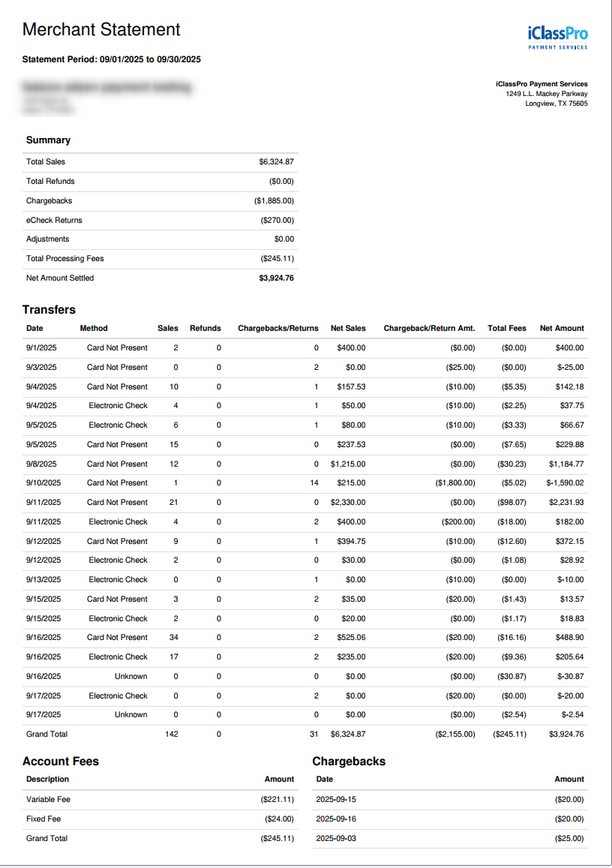
Task: Click the Transfers Grand Total row
Action: tap(305, 734)
